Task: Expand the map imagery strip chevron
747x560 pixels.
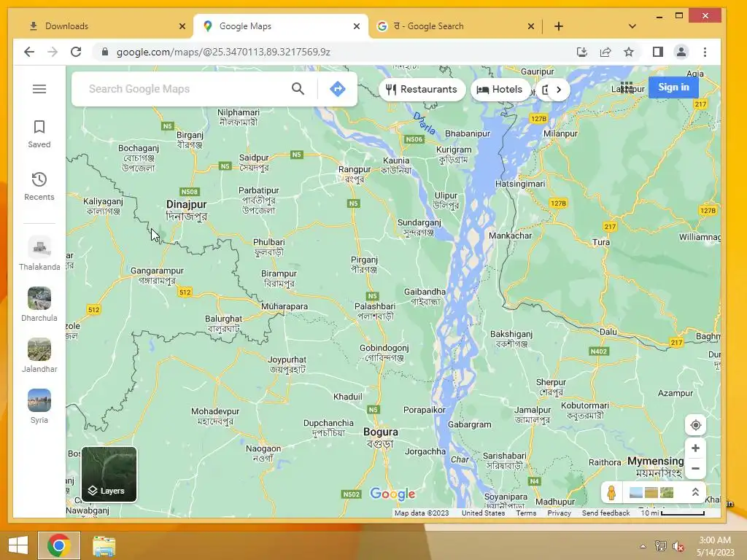Action: (695, 492)
